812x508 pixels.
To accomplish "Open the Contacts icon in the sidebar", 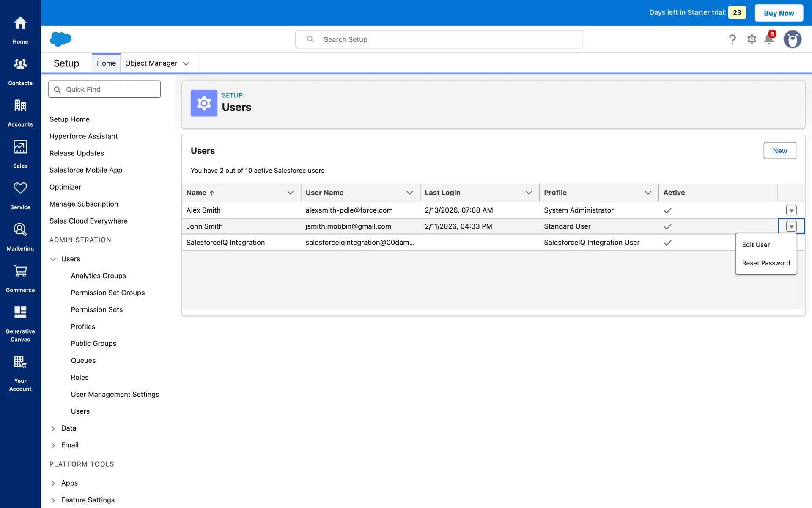I will pyautogui.click(x=20, y=64).
